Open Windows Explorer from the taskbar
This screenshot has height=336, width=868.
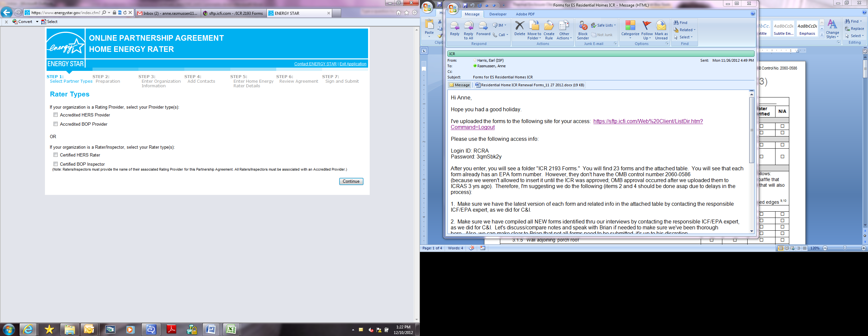[70, 329]
